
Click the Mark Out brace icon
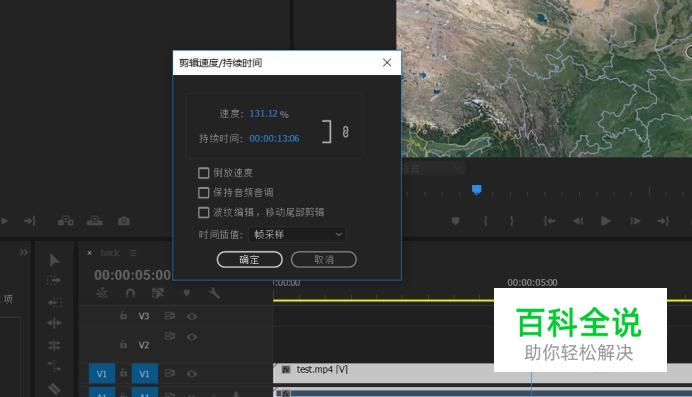point(511,221)
